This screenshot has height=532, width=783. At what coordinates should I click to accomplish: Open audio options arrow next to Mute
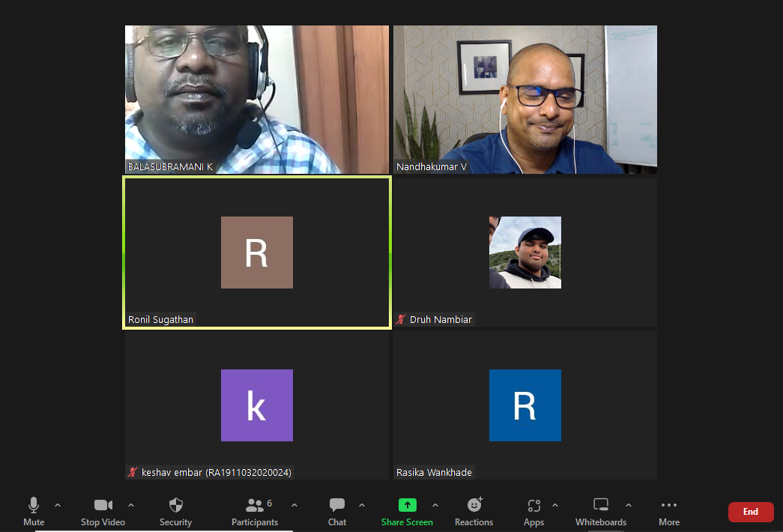tap(58, 505)
